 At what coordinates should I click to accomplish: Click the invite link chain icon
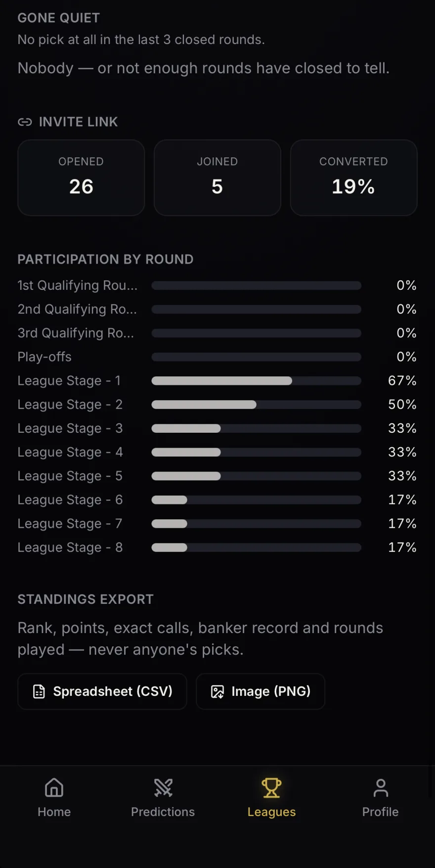click(25, 122)
